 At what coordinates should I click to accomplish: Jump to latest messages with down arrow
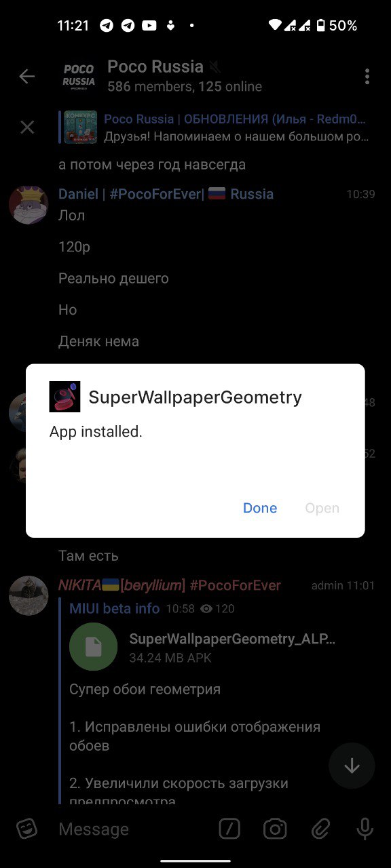point(352,766)
